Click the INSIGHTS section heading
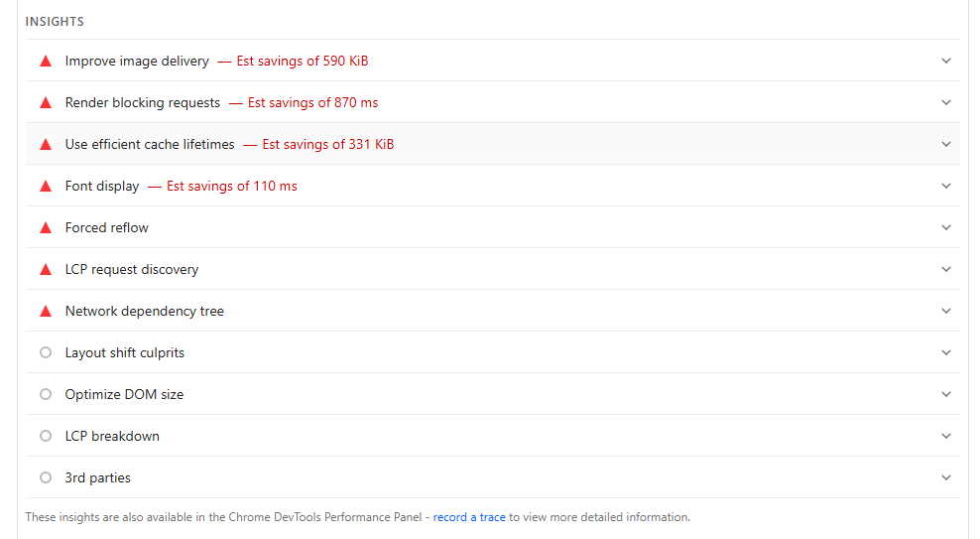This screenshot has width=980, height=539. pos(55,21)
